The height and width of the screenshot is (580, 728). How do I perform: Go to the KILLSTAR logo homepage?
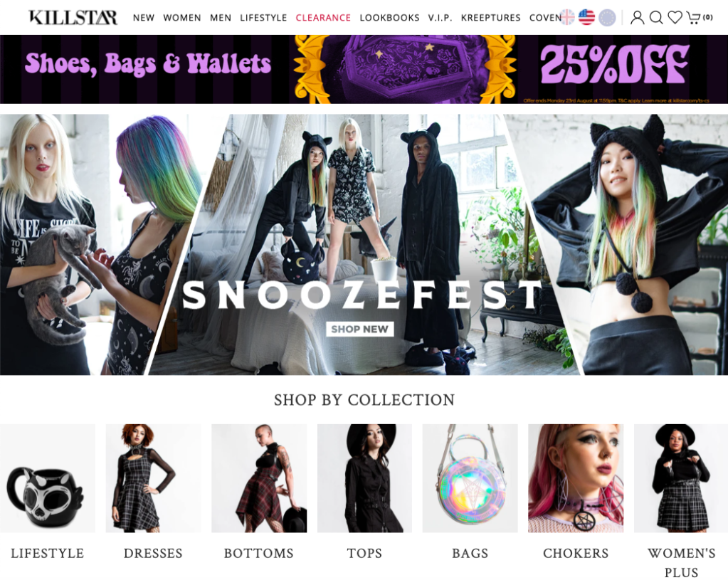73,17
